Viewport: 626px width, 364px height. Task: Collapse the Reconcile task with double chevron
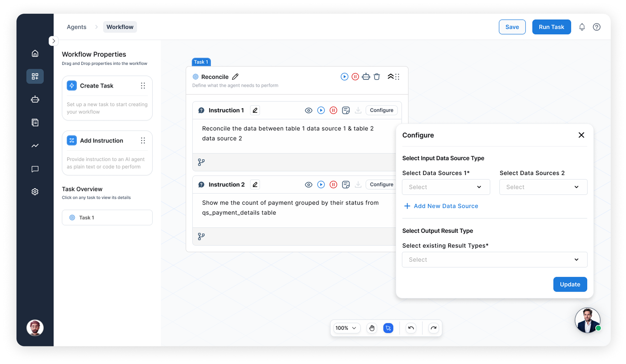[x=390, y=77]
